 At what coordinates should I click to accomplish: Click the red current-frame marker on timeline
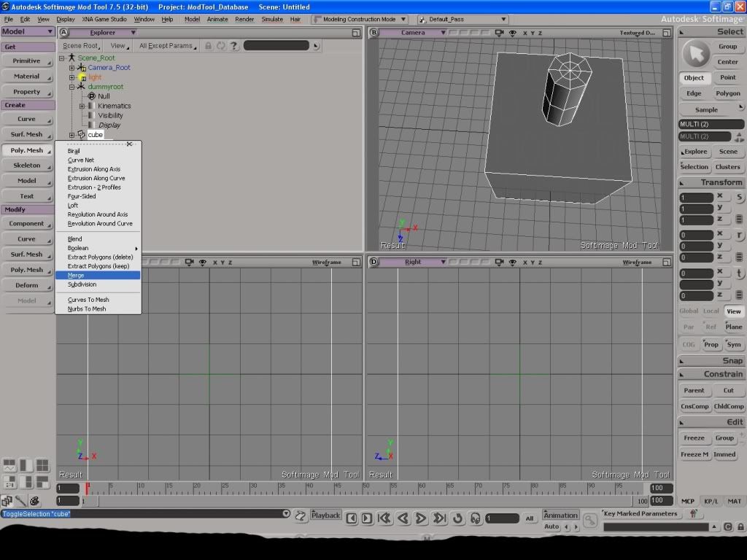(88, 488)
